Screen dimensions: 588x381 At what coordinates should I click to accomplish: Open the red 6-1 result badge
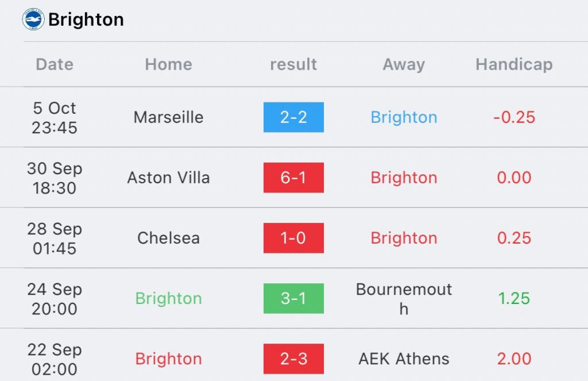point(293,178)
